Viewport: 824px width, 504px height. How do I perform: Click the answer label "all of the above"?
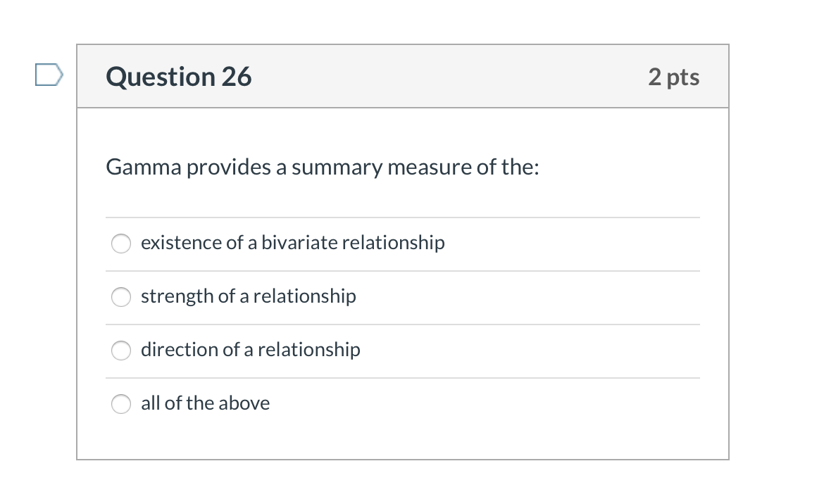205,403
